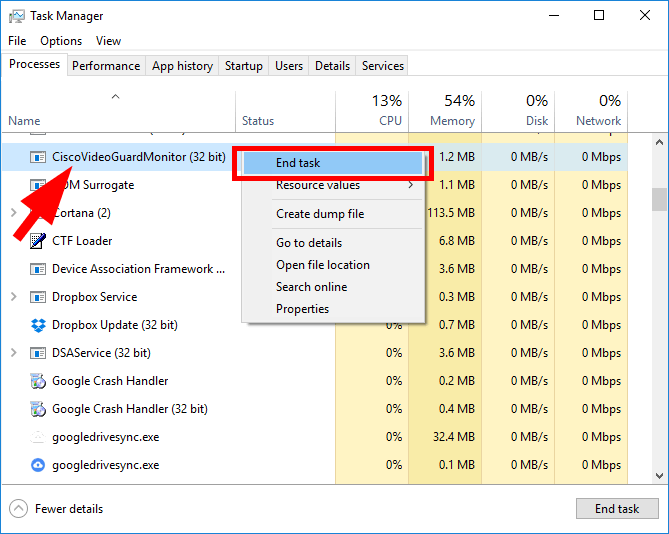Screen dimensions: 669x534
Task: Select the Processes tab
Action: (35, 64)
